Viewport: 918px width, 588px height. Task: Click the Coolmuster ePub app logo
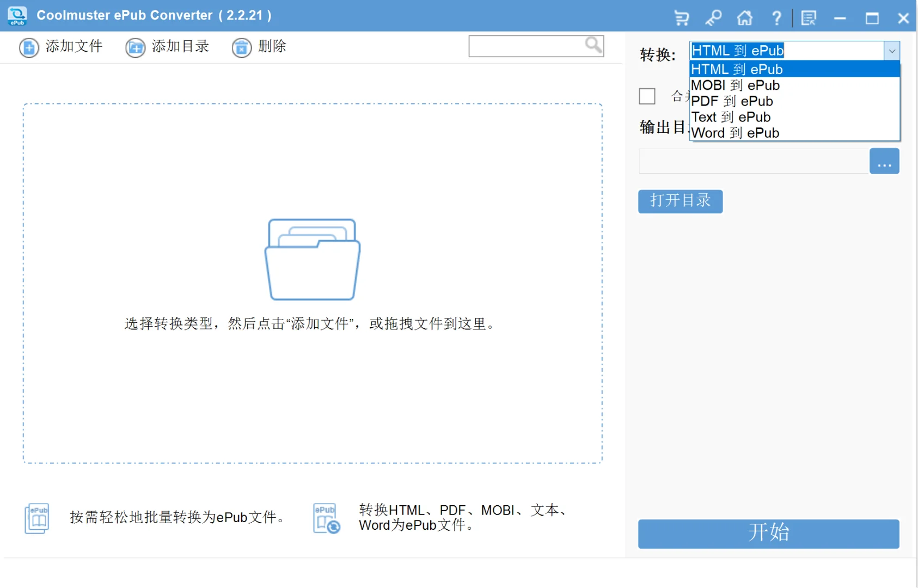tap(17, 16)
